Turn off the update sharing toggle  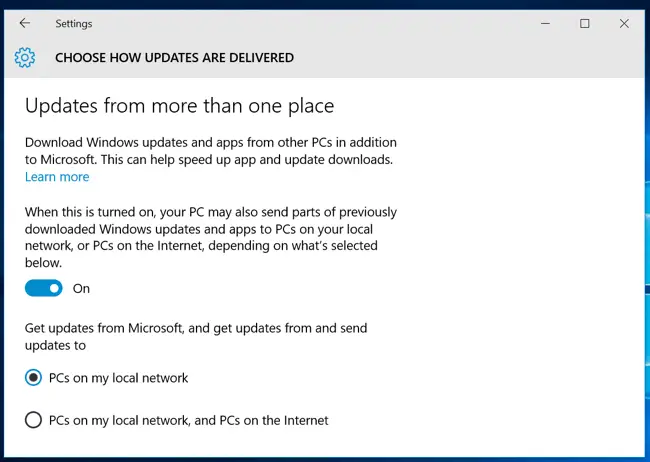tap(44, 288)
